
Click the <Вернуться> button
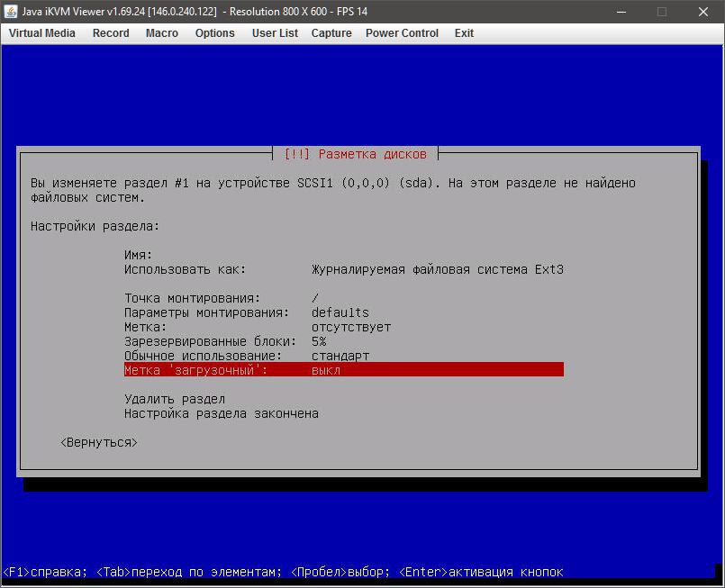[x=99, y=442]
